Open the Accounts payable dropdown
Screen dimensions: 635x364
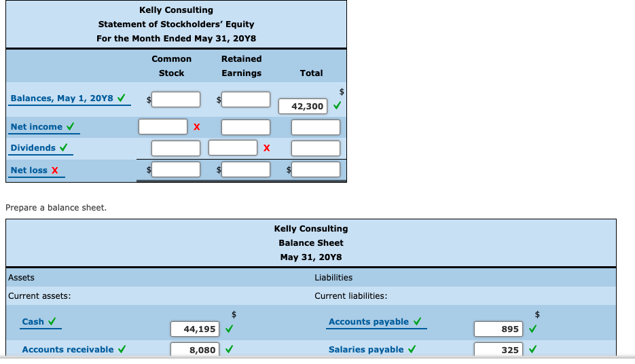[x=369, y=322]
